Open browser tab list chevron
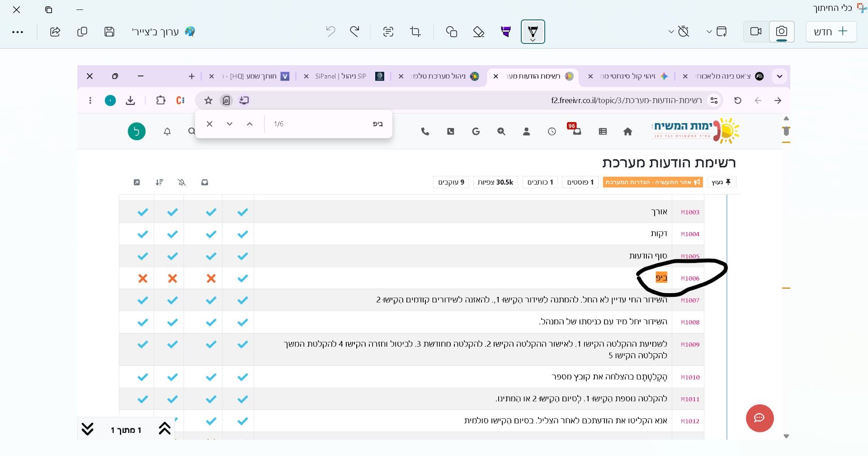This screenshot has width=868, height=456. point(779,76)
